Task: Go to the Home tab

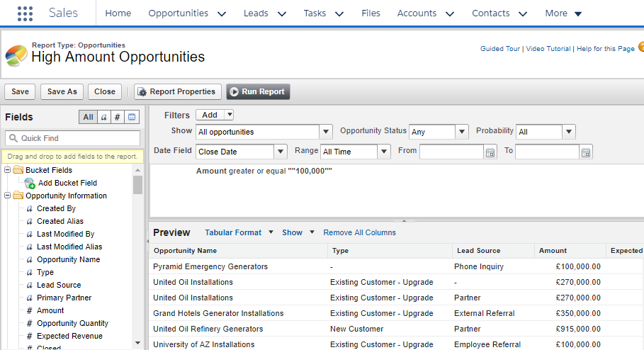Action: pos(118,13)
